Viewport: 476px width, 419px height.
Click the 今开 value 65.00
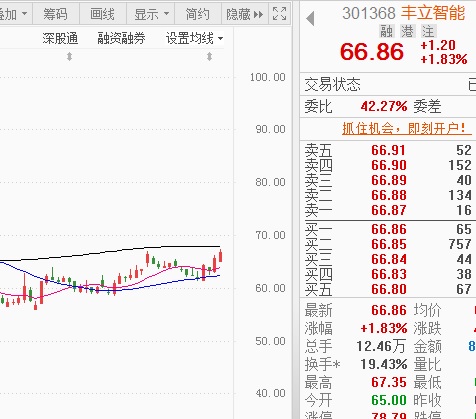(x=389, y=400)
